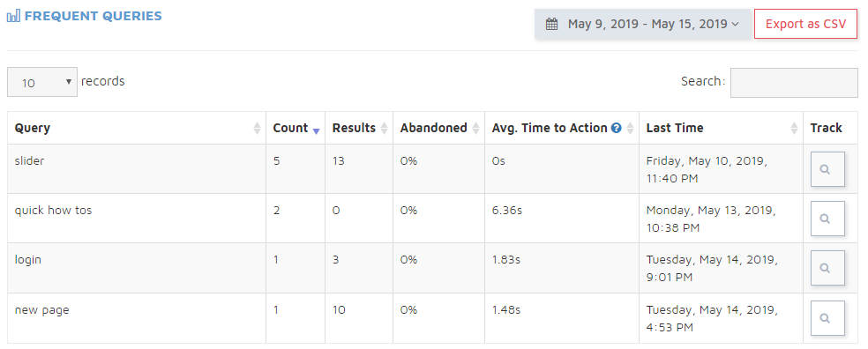This screenshot has height=349, width=868.
Task: Sort table by Last Time column
Action: [722, 128]
